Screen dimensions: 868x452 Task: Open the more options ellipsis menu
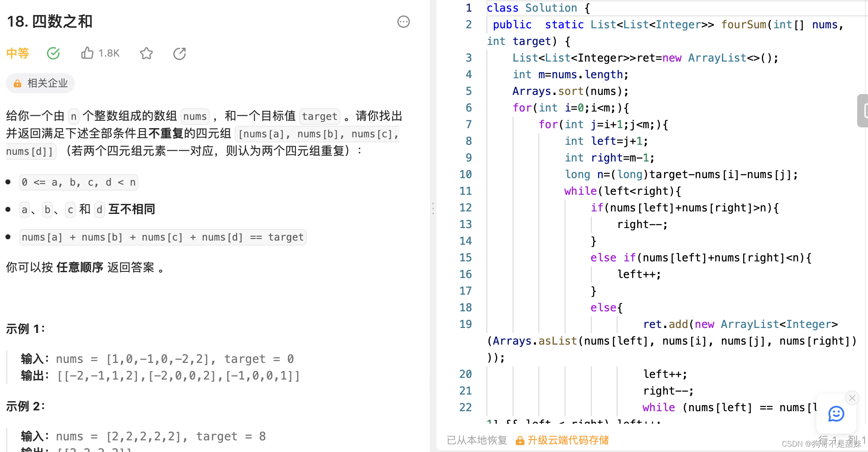[x=403, y=22]
